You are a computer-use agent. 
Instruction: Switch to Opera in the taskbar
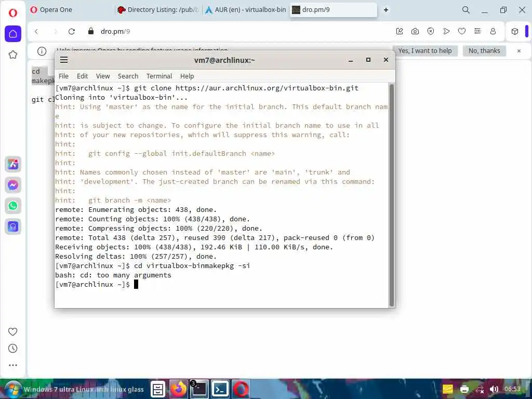(x=241, y=389)
